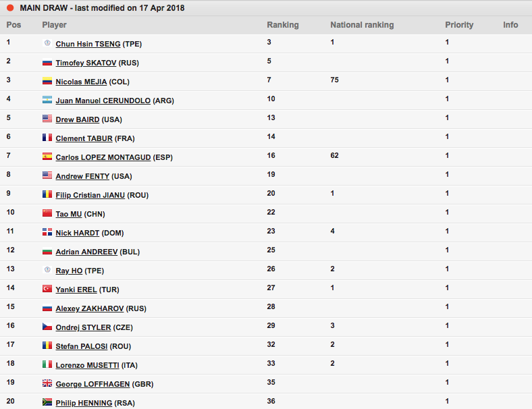Click the Priority column header
This screenshot has height=409, width=532.
point(459,25)
